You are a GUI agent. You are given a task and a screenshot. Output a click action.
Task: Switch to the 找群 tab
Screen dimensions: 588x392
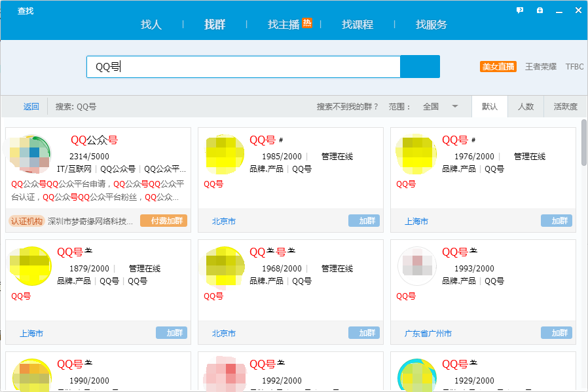click(215, 24)
